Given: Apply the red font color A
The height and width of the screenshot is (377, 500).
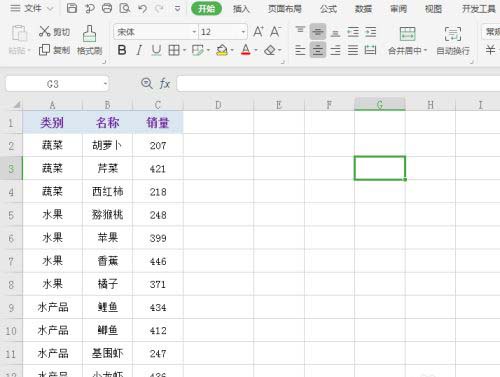Looking at the screenshot, I should point(246,50).
